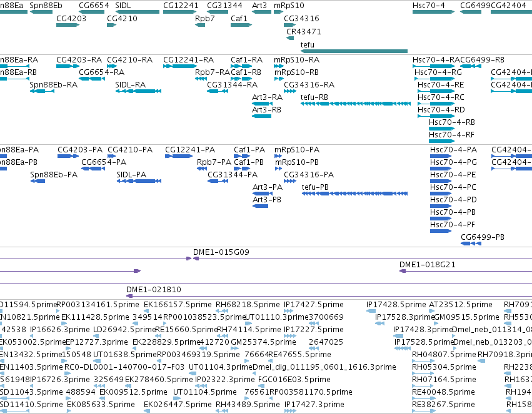
Task: Select the Art3-PB protein label
Action: (267, 200)
